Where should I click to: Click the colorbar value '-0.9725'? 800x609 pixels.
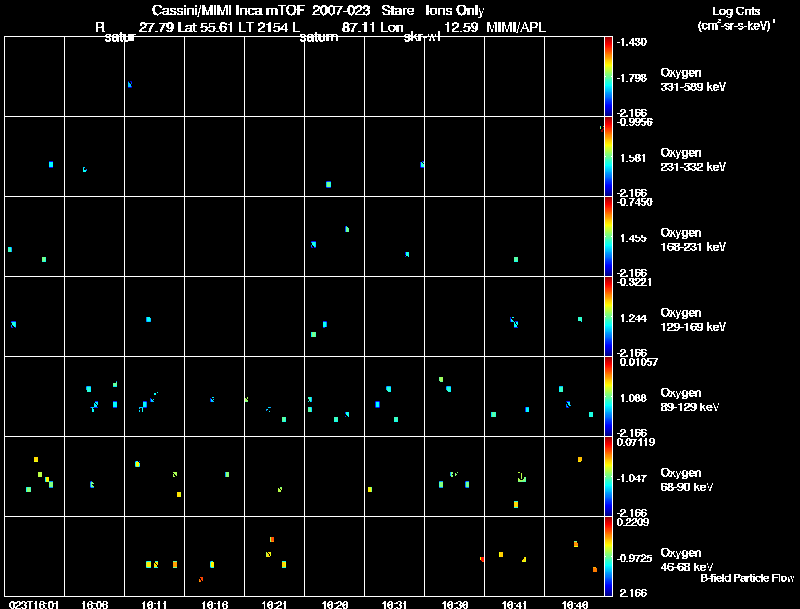click(x=634, y=559)
